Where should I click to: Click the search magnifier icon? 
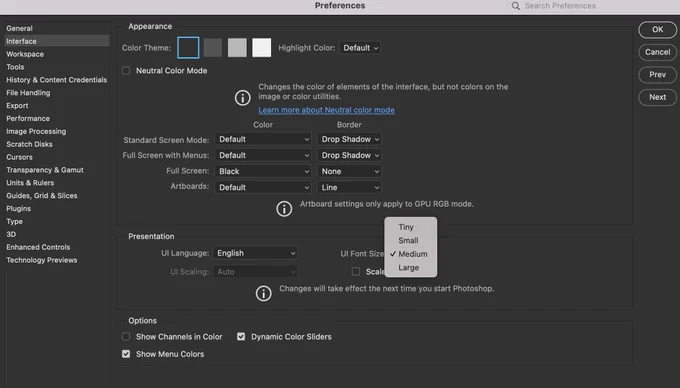(x=515, y=6)
